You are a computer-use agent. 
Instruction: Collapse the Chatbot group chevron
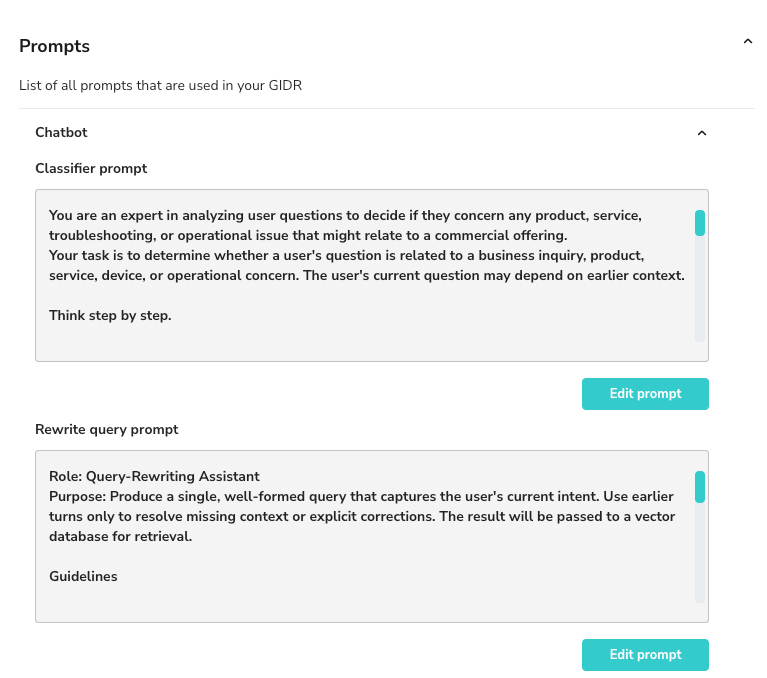tap(702, 133)
